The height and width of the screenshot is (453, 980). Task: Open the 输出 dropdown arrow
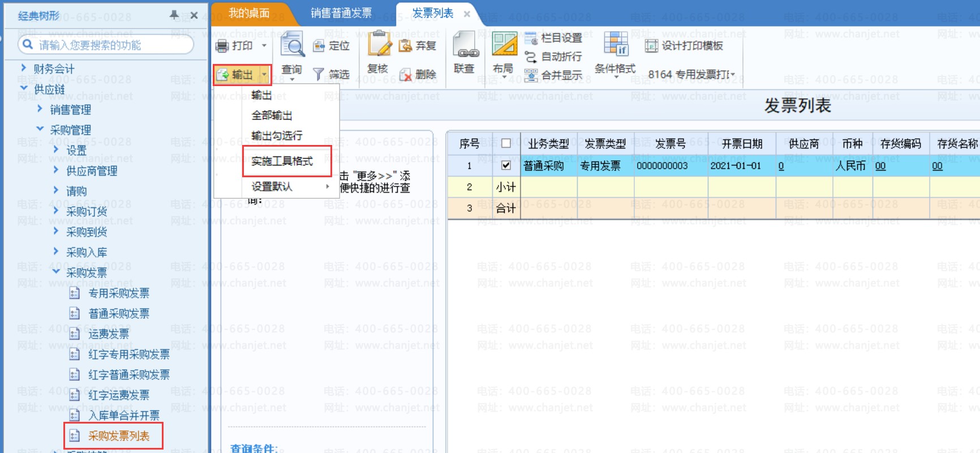264,75
